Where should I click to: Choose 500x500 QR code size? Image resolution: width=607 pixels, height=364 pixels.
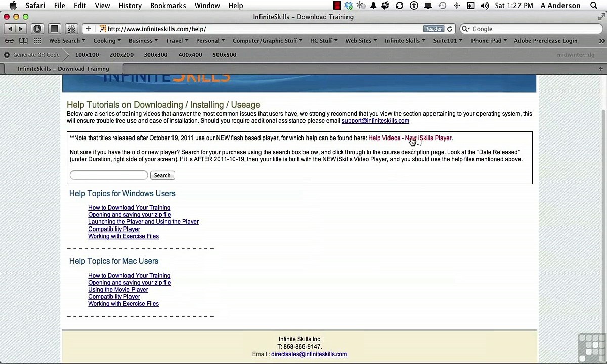pyautogui.click(x=225, y=55)
